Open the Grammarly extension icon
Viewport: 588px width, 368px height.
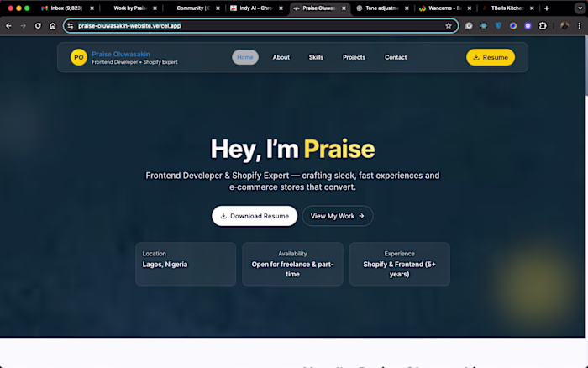point(469,26)
